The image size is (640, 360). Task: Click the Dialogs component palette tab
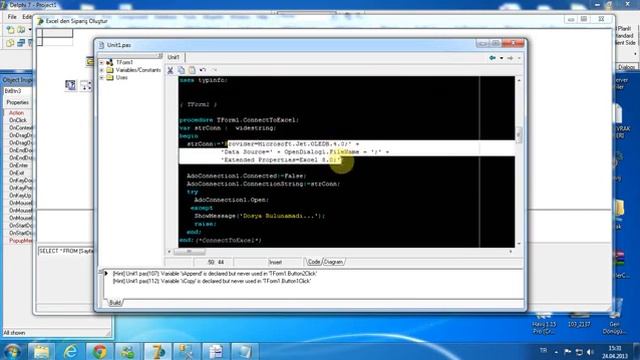pos(626,67)
